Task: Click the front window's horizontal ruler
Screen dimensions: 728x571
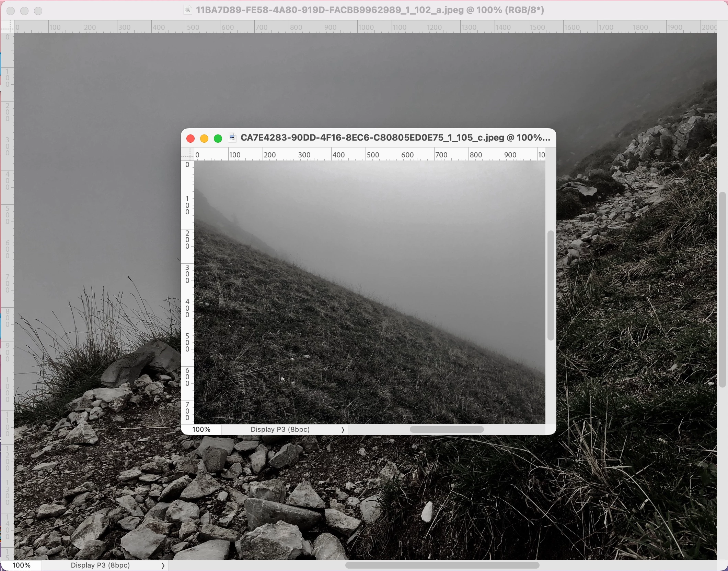Action: [369, 155]
